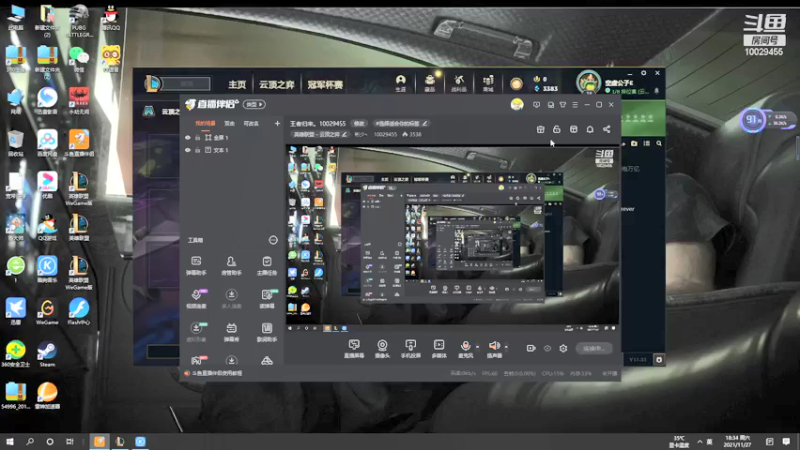Image resolution: width=800 pixels, height=450 pixels.
Task: Open 生涯 profile icon in League client
Action: [401, 83]
